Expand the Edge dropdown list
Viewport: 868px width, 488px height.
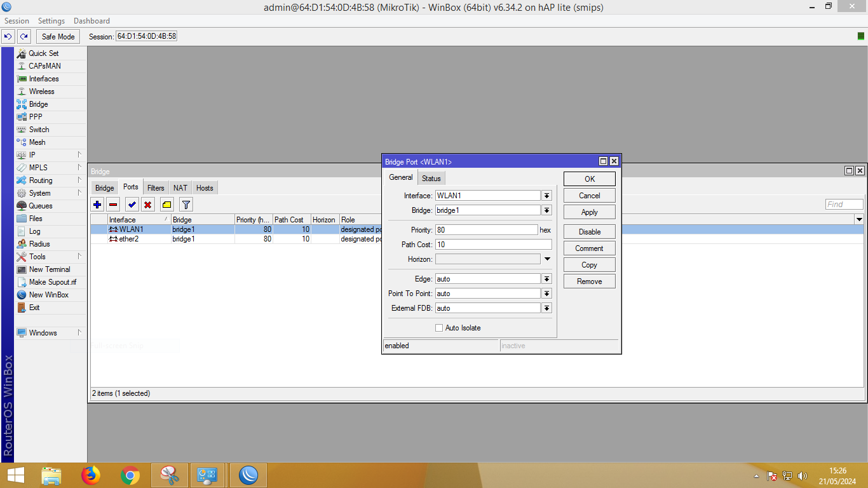click(x=546, y=279)
